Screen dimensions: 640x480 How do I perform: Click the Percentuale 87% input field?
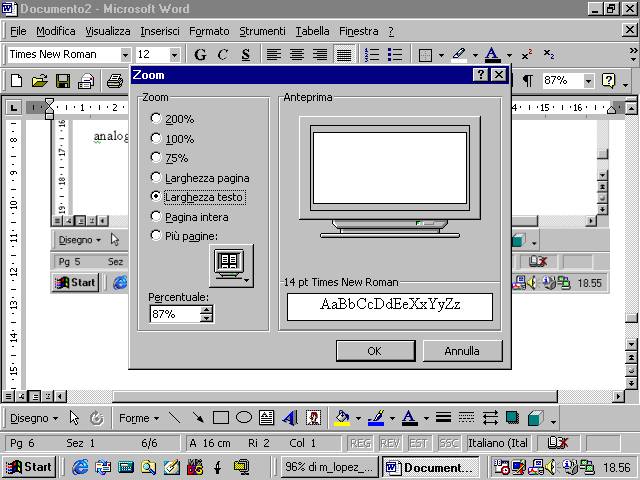click(x=175, y=314)
